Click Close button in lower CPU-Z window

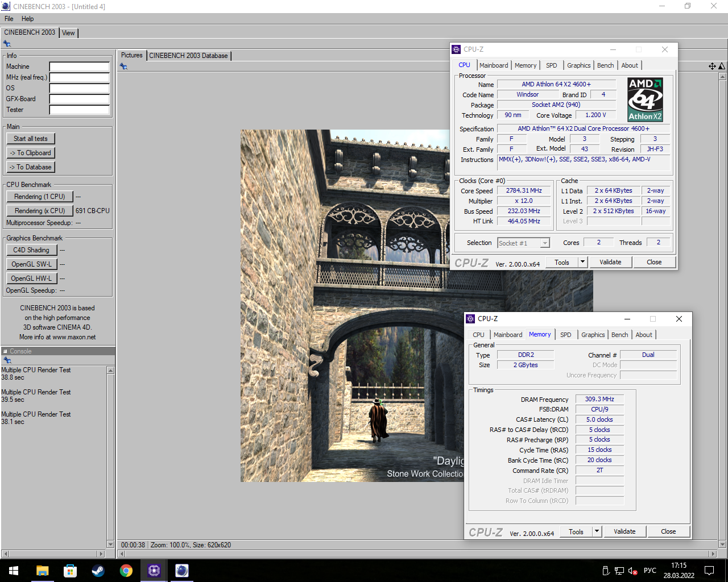tap(668, 531)
